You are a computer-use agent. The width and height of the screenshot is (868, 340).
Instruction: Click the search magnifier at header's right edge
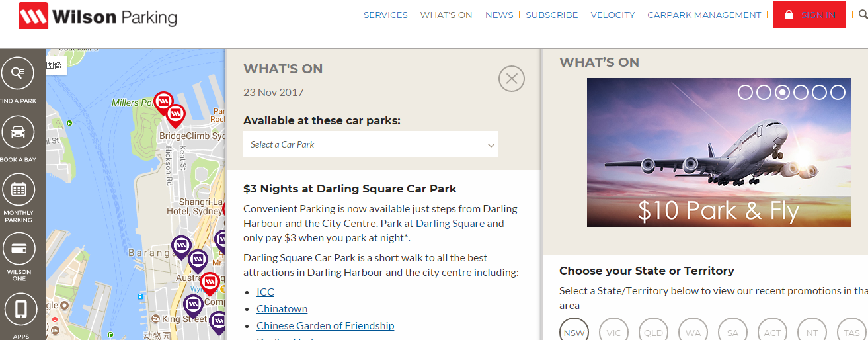click(863, 15)
